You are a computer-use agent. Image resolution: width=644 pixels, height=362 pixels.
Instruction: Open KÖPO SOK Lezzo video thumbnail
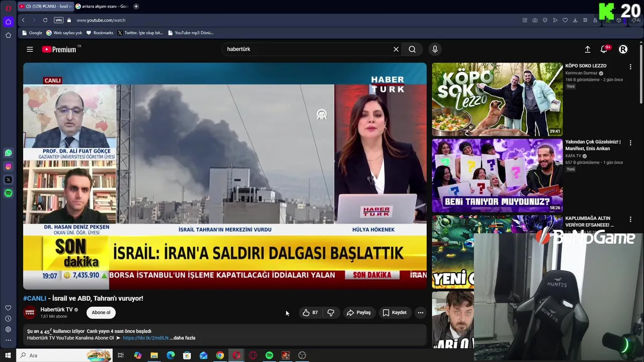pyautogui.click(x=497, y=100)
